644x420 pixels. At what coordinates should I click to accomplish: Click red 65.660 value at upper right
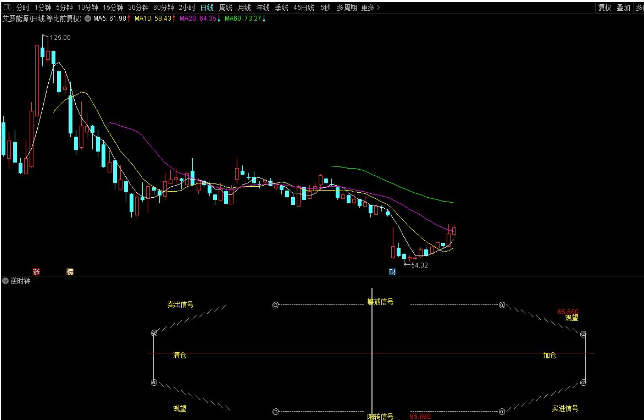(568, 312)
